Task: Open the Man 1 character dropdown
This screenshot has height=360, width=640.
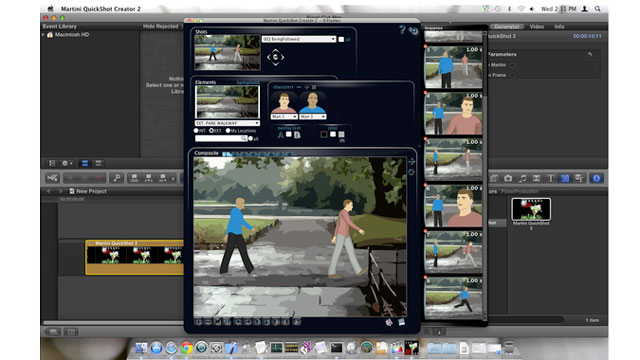Action: coord(284,117)
